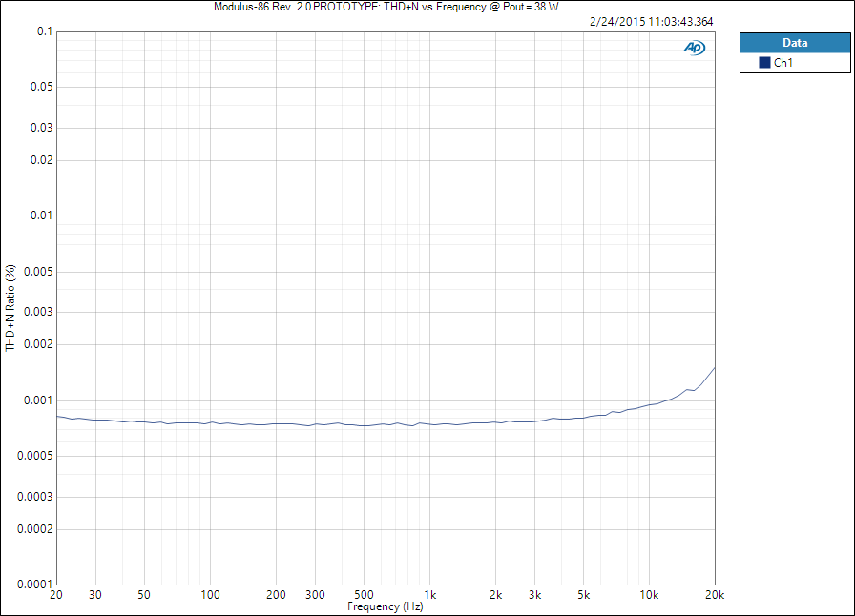The height and width of the screenshot is (616, 855).
Task: Click the 0.005 value on Y axis
Action: [x=38, y=272]
